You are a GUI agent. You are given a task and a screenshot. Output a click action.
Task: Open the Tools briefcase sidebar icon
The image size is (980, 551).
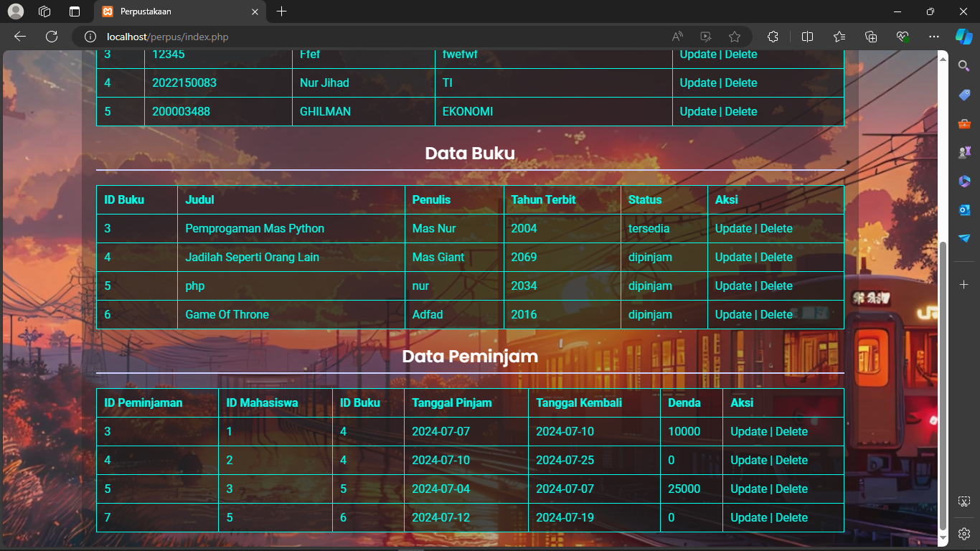(x=964, y=123)
